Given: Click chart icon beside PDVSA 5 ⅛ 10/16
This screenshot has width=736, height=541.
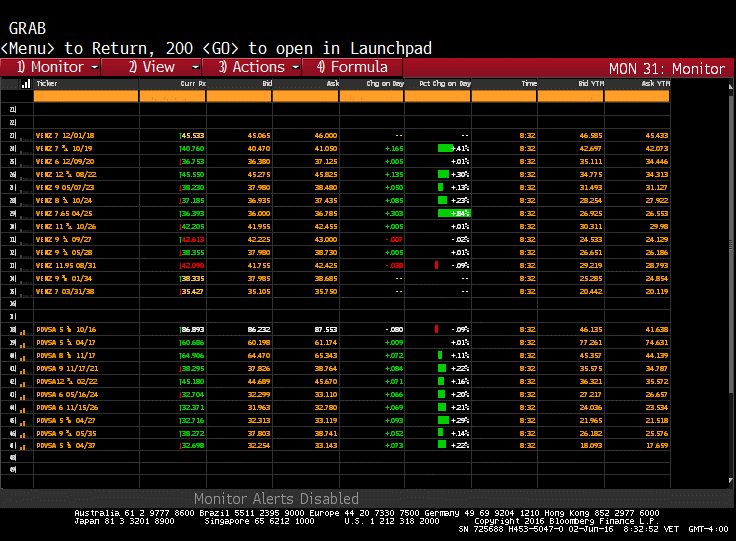Looking at the screenshot, I should pos(26,328).
